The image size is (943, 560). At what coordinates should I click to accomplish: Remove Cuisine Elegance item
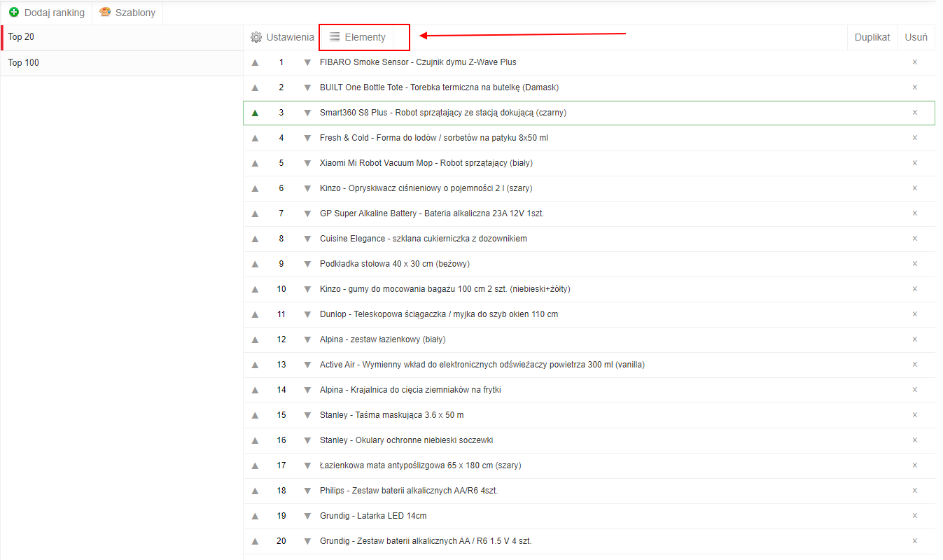pos(914,239)
